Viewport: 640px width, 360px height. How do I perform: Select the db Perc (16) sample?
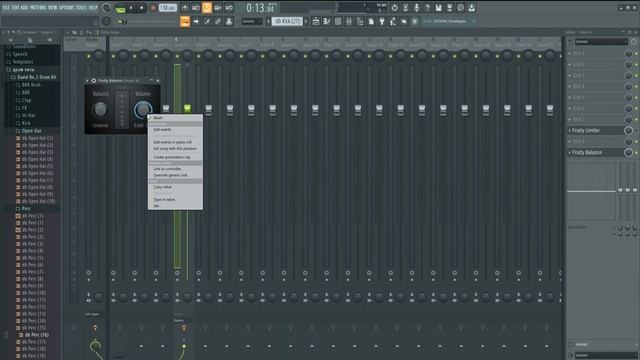coord(36,335)
